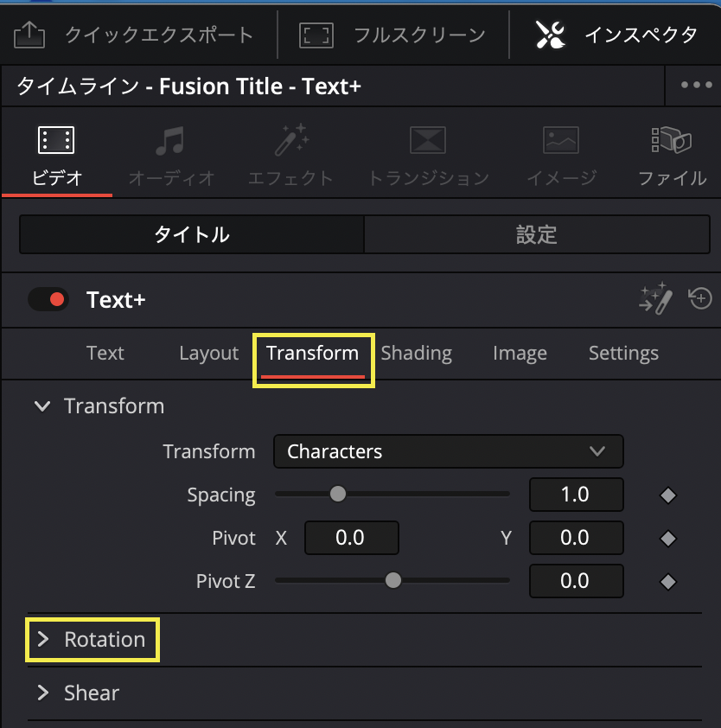Click the フルスクリーン label
The image size is (721, 728).
(419, 35)
